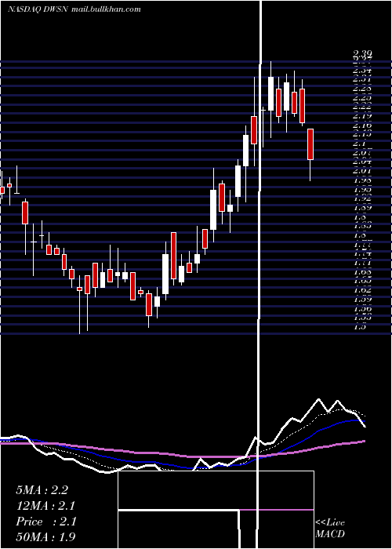Image resolution: width=392 pixels, height=549 pixels.
Task: Click the 1.83 price axis label
Action: [362, 226]
